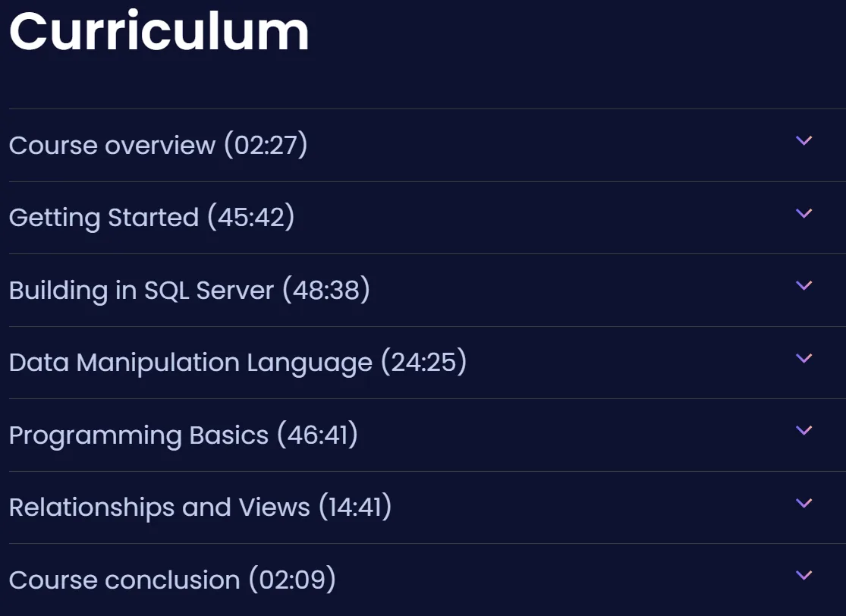Click the Building in SQL Server title
Viewport: 846px width, 616px height.
pos(141,291)
